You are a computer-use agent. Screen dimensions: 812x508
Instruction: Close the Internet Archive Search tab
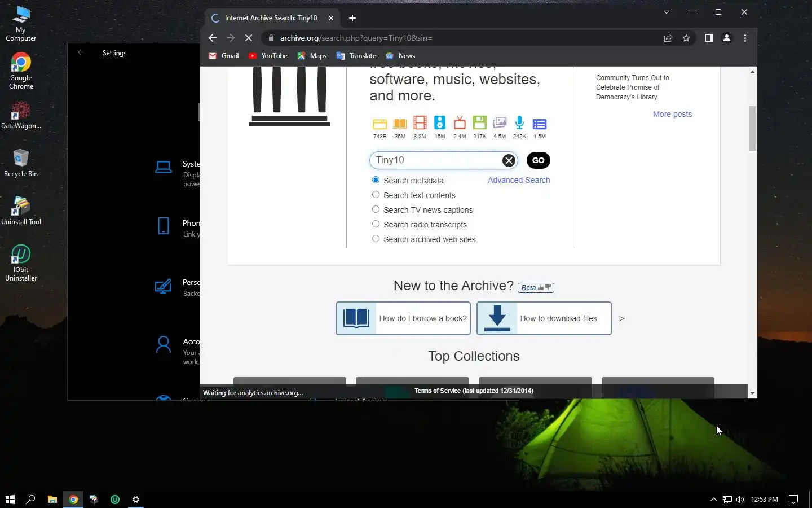[x=331, y=18]
